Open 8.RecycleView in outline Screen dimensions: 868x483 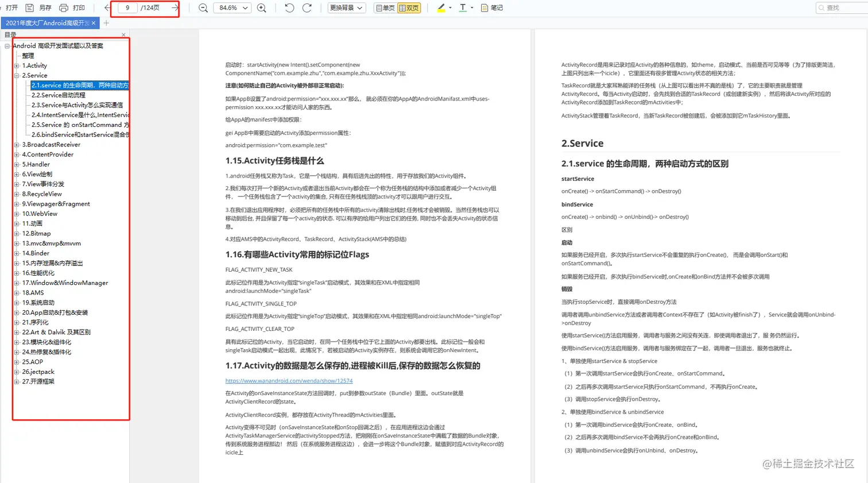point(42,194)
